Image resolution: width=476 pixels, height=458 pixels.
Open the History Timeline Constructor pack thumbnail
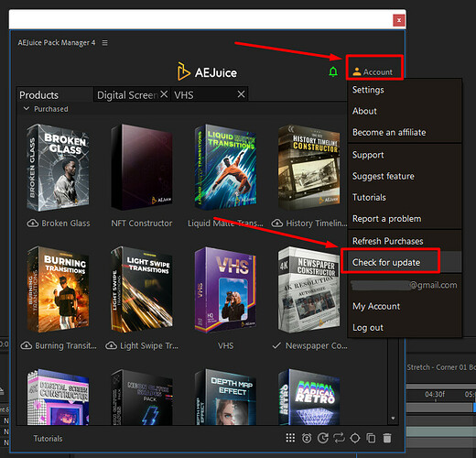click(x=309, y=168)
